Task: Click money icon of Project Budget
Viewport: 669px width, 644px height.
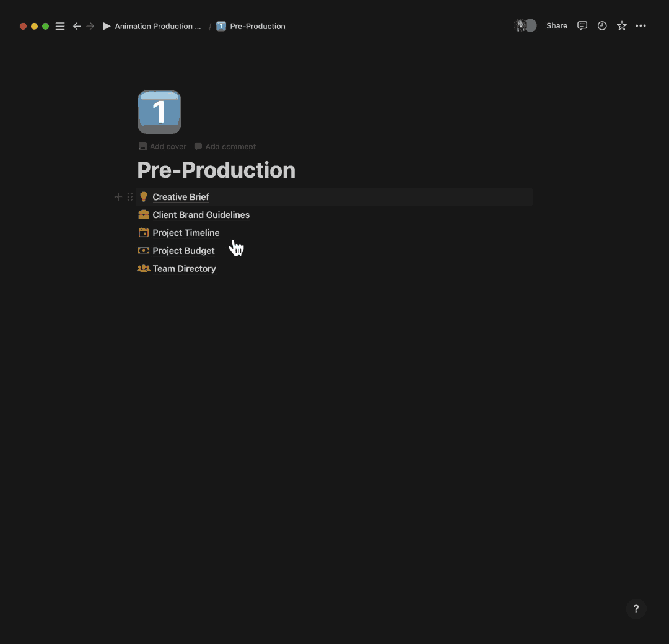Action: pyautogui.click(x=143, y=250)
